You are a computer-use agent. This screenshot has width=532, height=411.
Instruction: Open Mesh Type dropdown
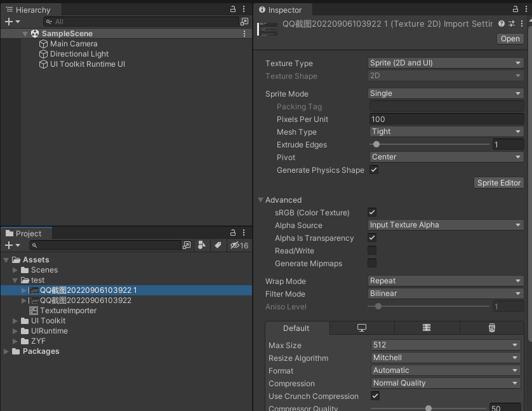tap(446, 131)
